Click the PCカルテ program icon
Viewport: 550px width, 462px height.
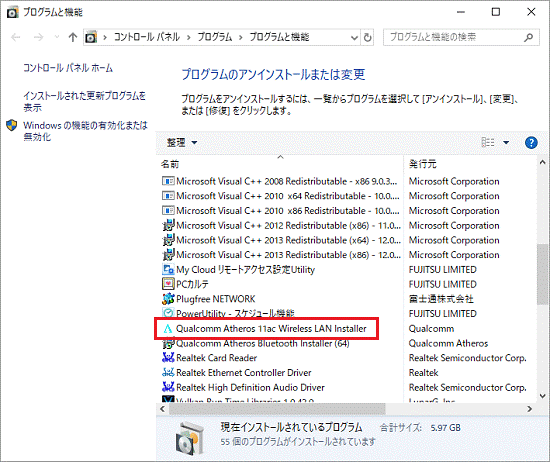(168, 284)
